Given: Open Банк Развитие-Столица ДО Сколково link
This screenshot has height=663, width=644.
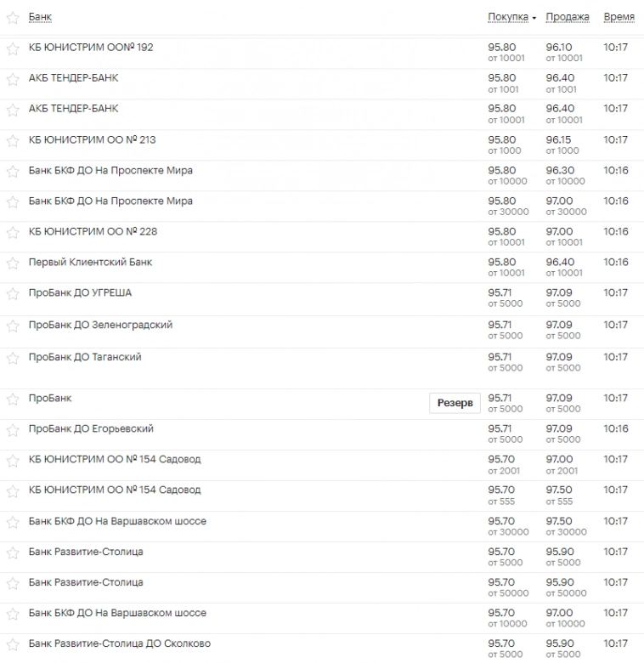Looking at the screenshot, I should coord(119,643).
